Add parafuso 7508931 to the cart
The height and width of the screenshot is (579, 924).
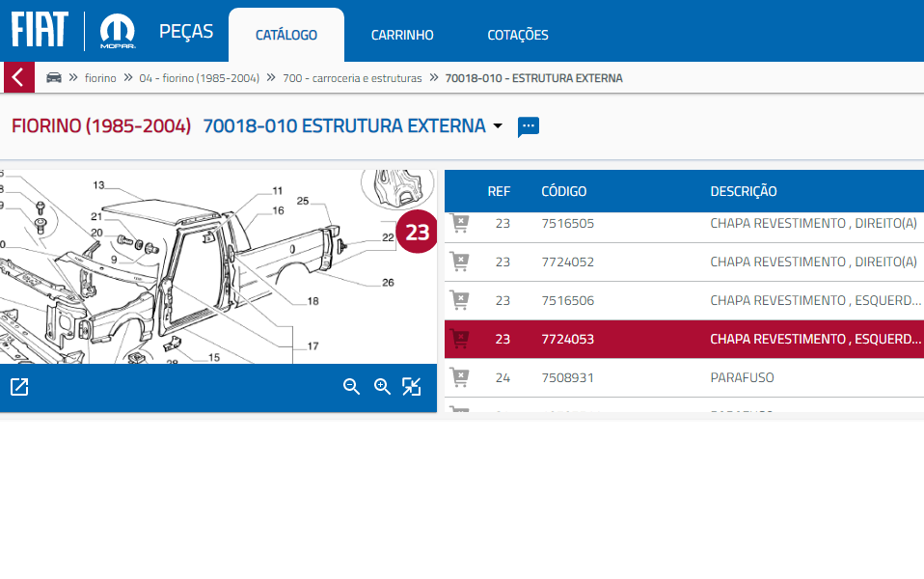click(x=460, y=377)
